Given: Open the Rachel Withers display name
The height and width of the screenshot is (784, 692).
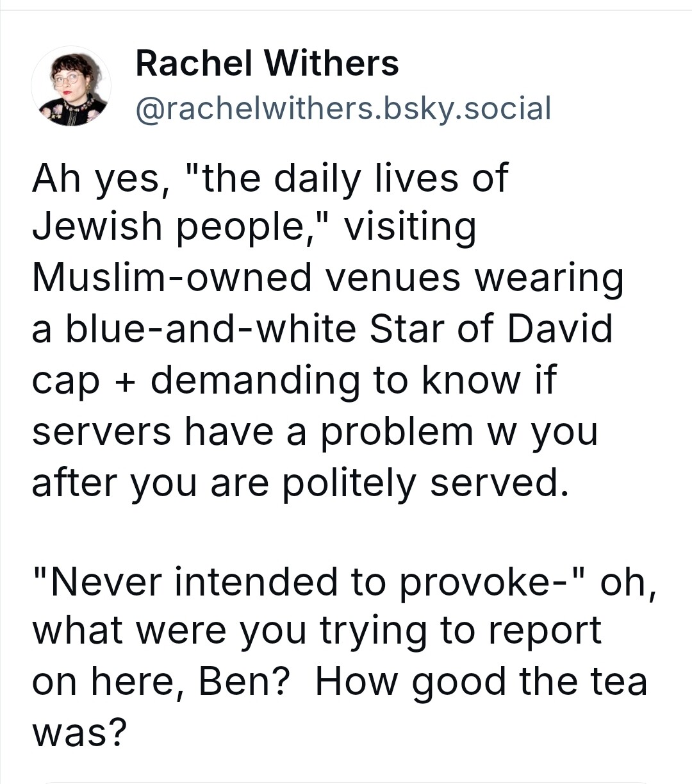Looking at the screenshot, I should click(x=267, y=63).
